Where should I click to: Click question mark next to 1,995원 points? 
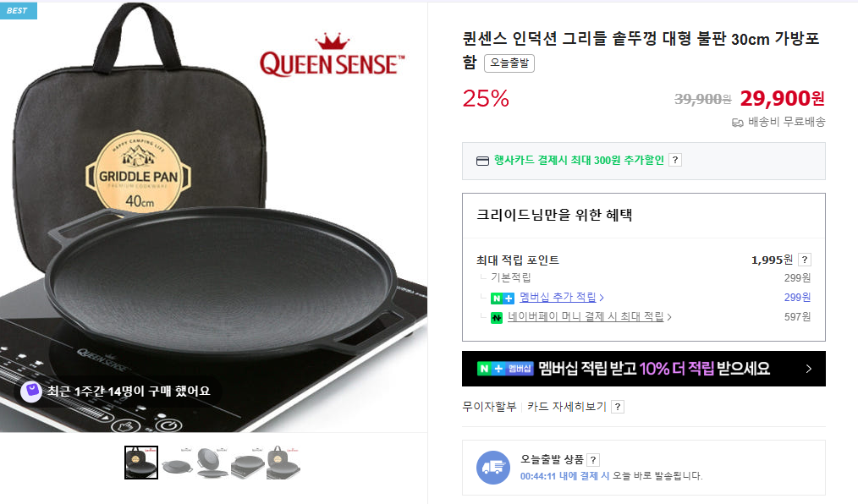pos(805,260)
